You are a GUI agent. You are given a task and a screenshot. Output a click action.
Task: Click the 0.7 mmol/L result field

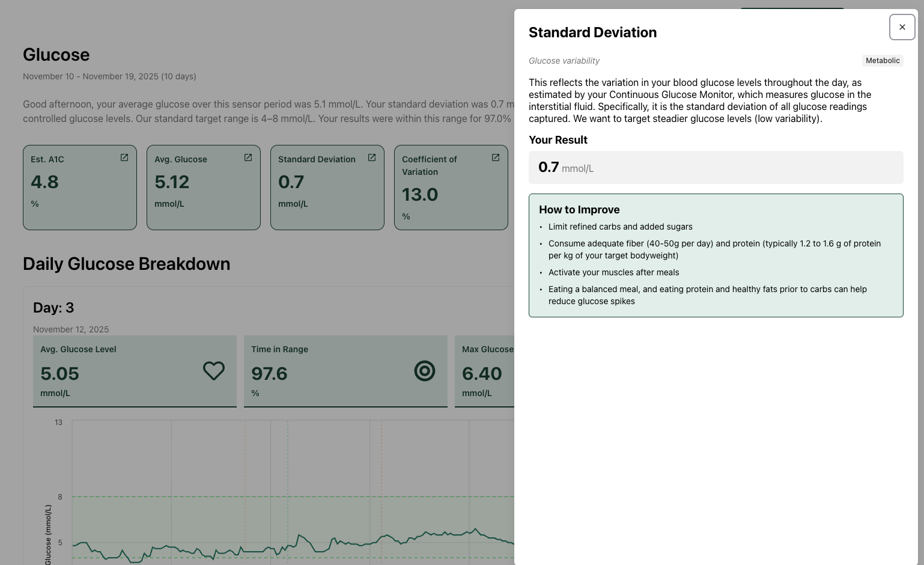coord(716,168)
